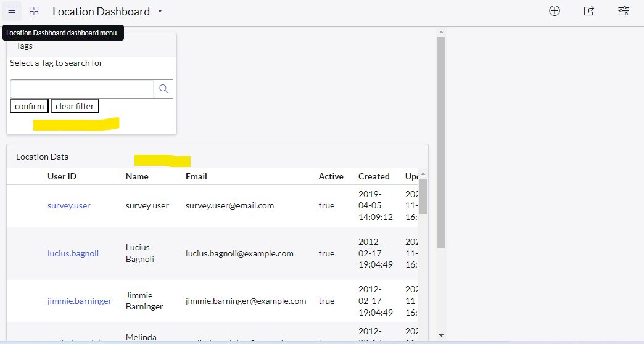Select the lucius.bagnoli@example.com cell
This screenshot has width=644, height=344.
coord(239,254)
